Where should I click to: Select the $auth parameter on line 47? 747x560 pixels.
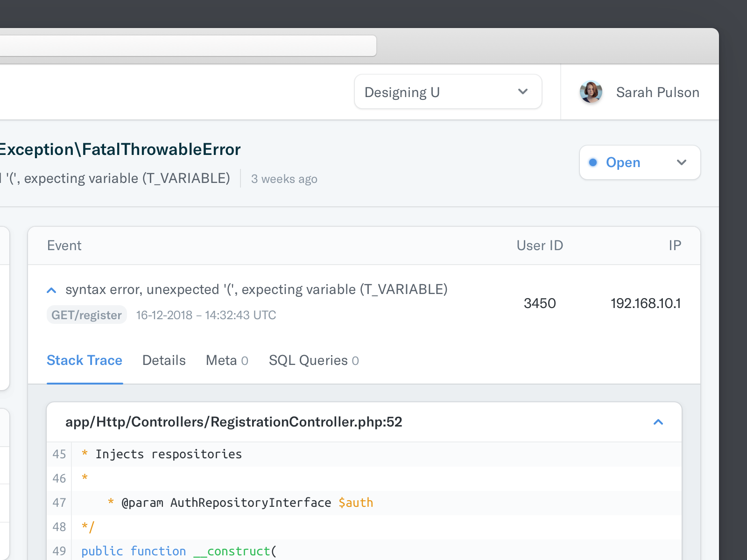[356, 502]
